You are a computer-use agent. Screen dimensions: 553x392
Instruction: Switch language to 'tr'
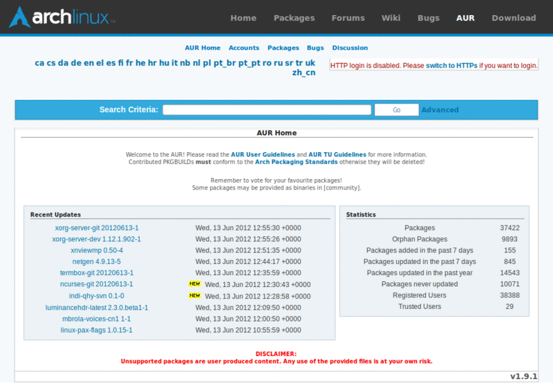pyautogui.click(x=299, y=63)
